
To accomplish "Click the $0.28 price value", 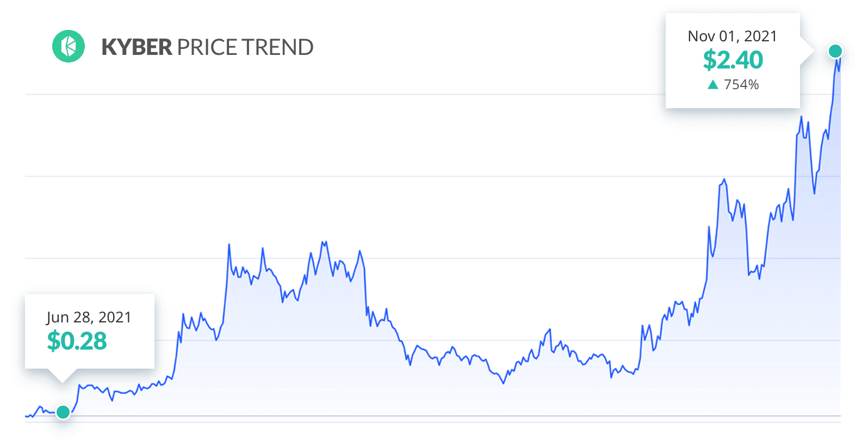I will coord(77,341).
